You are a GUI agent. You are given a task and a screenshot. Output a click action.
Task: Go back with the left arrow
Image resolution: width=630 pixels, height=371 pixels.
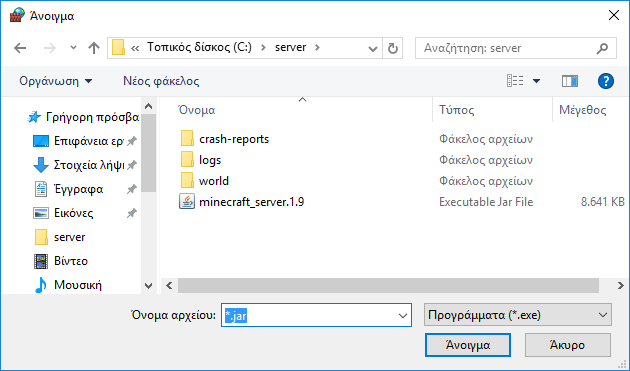pyautogui.click(x=20, y=48)
